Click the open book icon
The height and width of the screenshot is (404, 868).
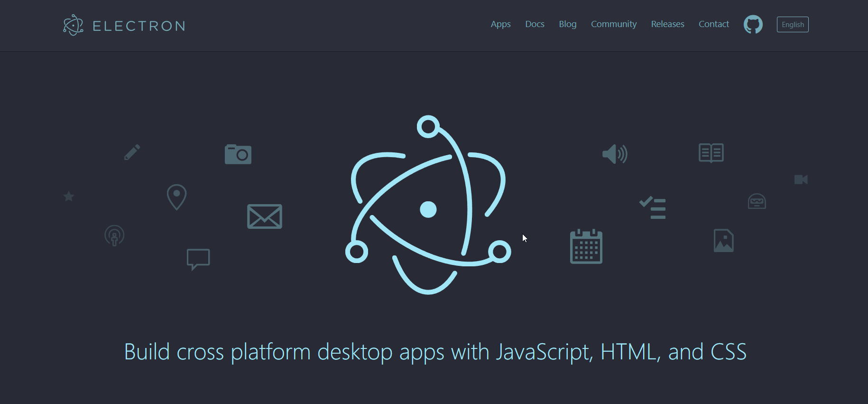tap(711, 153)
